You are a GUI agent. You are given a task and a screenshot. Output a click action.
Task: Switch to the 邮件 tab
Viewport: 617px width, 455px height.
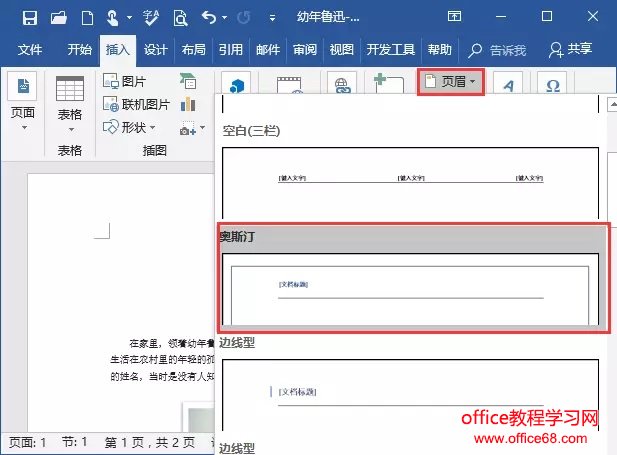[268, 50]
